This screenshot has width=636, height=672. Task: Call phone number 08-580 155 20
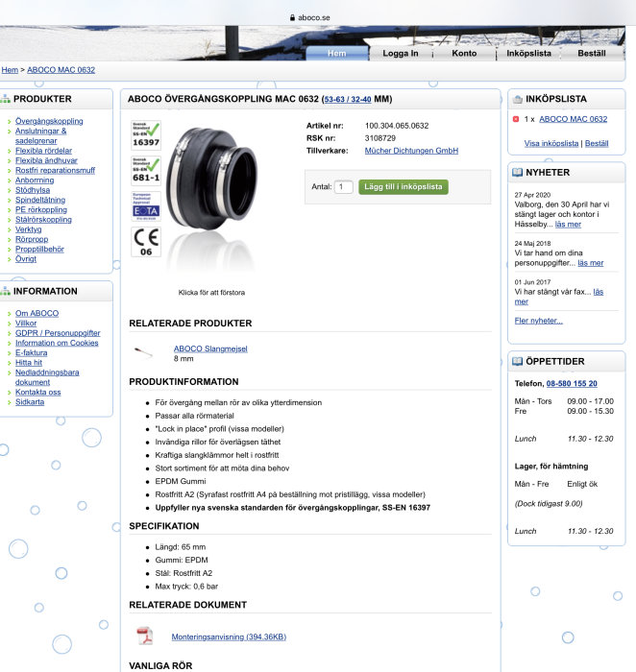click(572, 384)
